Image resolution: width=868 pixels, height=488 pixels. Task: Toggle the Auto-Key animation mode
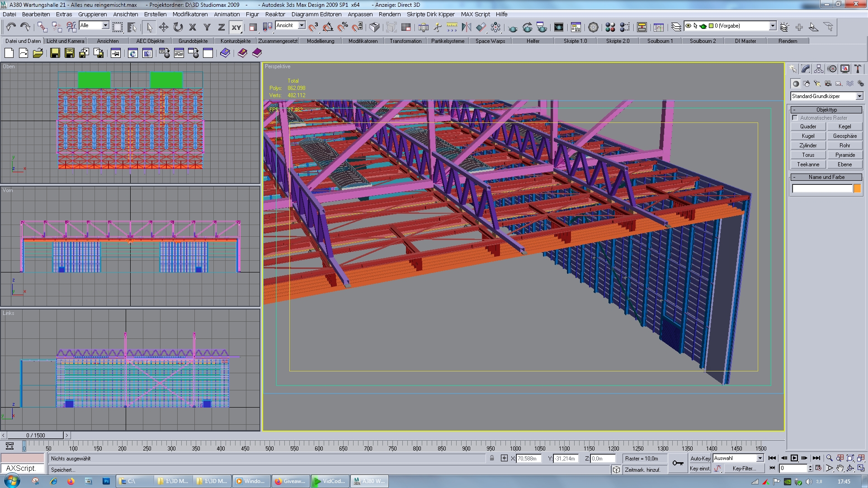pyautogui.click(x=700, y=458)
